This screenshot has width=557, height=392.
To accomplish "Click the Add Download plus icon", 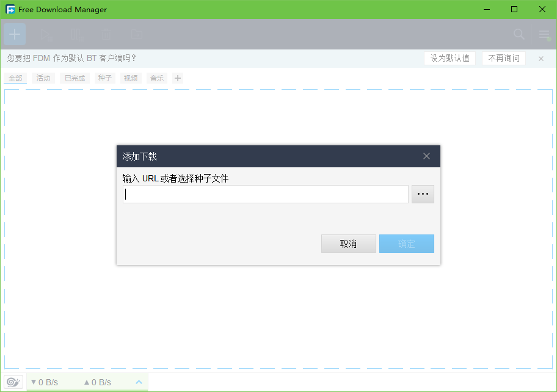I will 14,34.
